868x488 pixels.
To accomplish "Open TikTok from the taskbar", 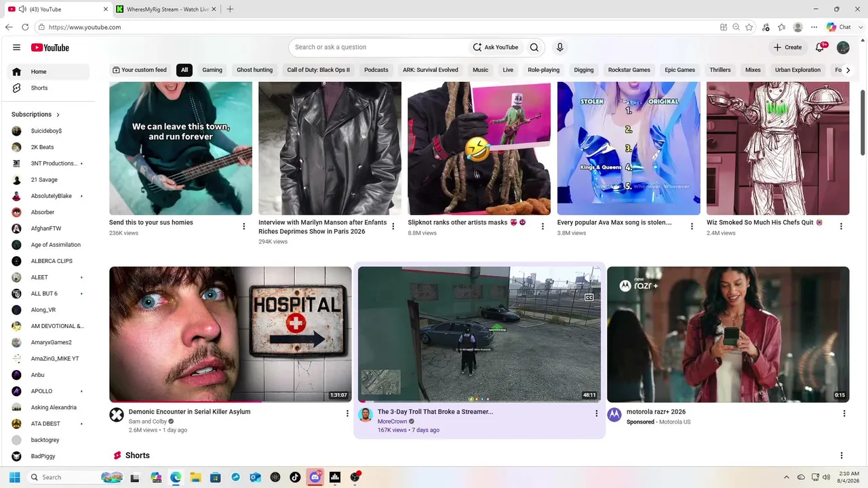I will point(295,477).
